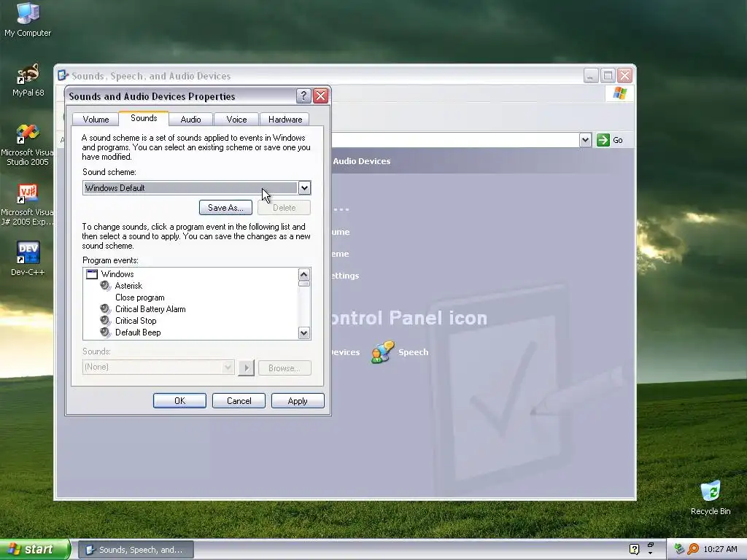Select the Dev-C++ desktop icon
This screenshot has height=560, width=747.
[x=28, y=259]
